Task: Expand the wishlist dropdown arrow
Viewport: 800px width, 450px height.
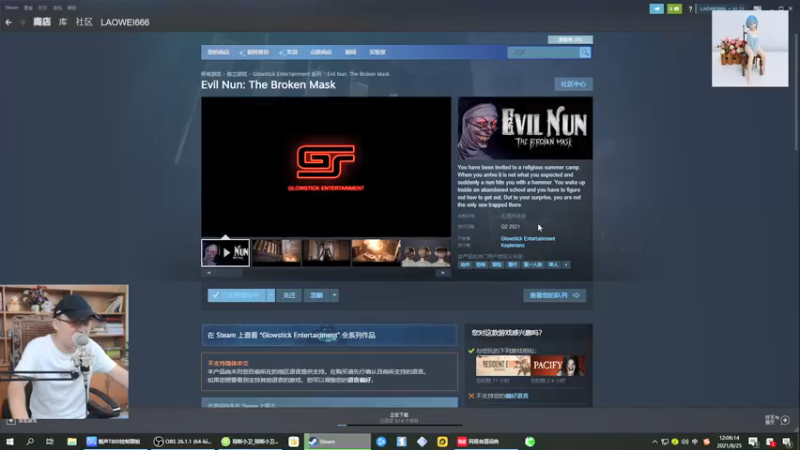Action: pos(270,295)
